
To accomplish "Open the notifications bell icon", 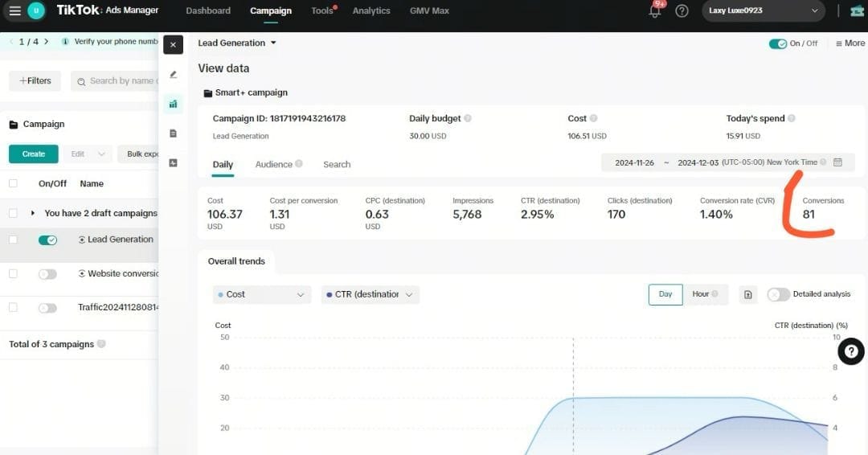I will (655, 11).
